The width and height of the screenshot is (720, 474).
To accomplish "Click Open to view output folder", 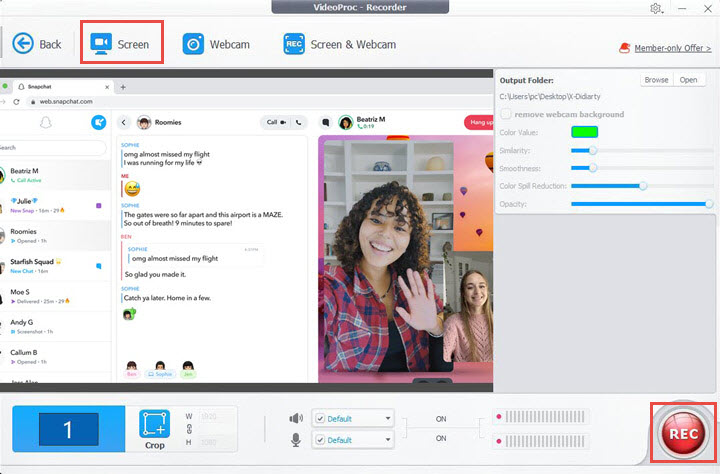I will [688, 80].
